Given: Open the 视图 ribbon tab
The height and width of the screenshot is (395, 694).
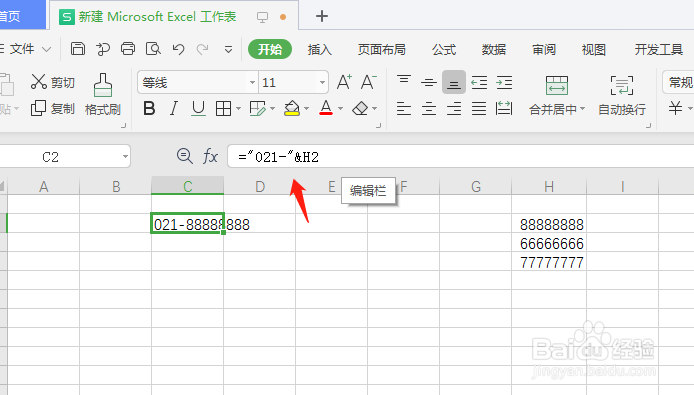Looking at the screenshot, I should click(594, 49).
